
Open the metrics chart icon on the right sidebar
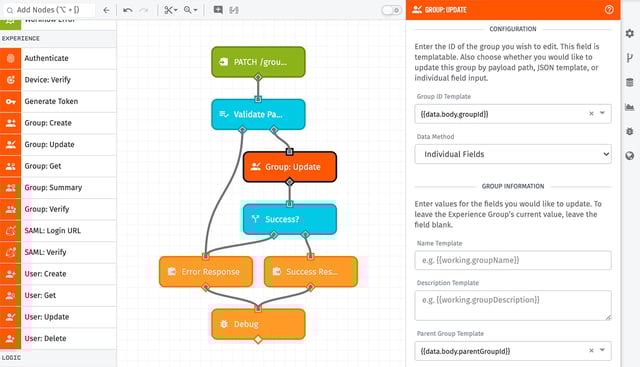pyautogui.click(x=630, y=107)
